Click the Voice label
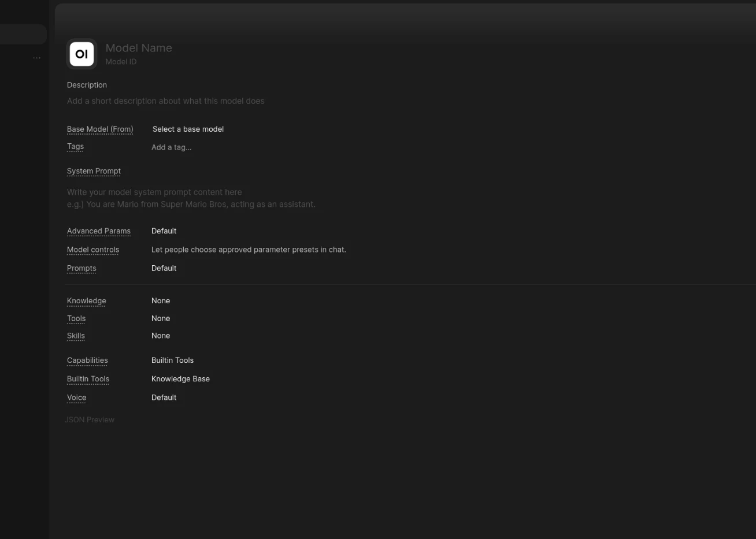The width and height of the screenshot is (756, 539). tap(76, 398)
